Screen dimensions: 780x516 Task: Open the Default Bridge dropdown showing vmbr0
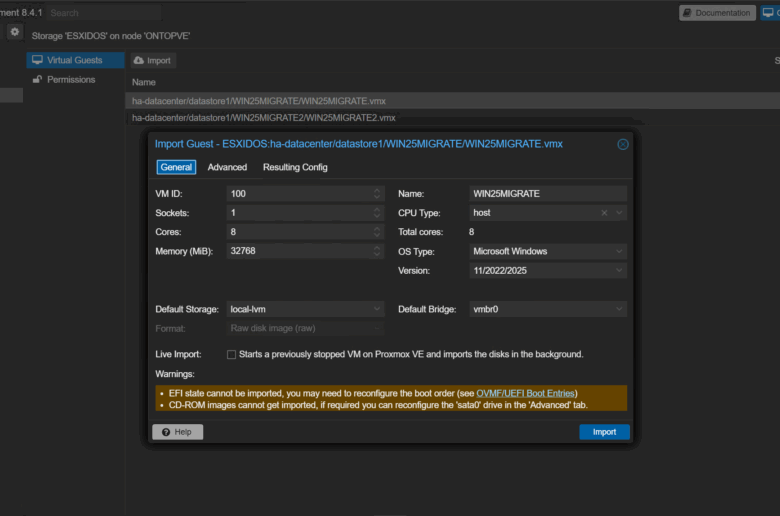click(x=548, y=309)
